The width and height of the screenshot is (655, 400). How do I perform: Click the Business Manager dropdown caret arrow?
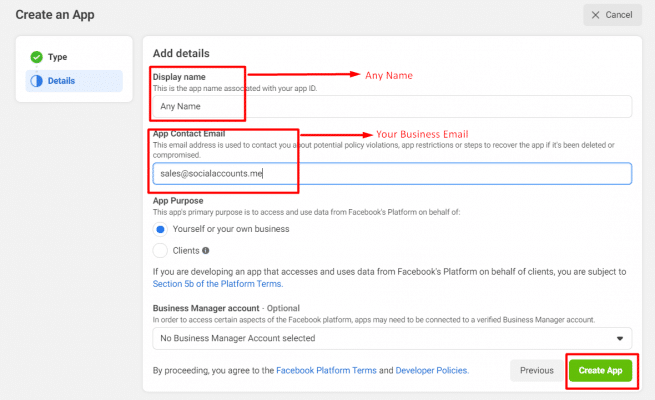pyautogui.click(x=623, y=339)
